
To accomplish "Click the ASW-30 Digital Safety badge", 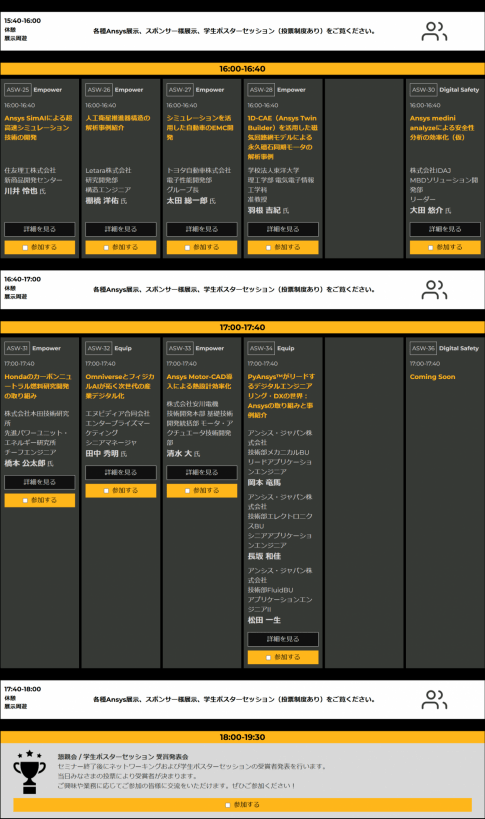I will (x=423, y=90).
